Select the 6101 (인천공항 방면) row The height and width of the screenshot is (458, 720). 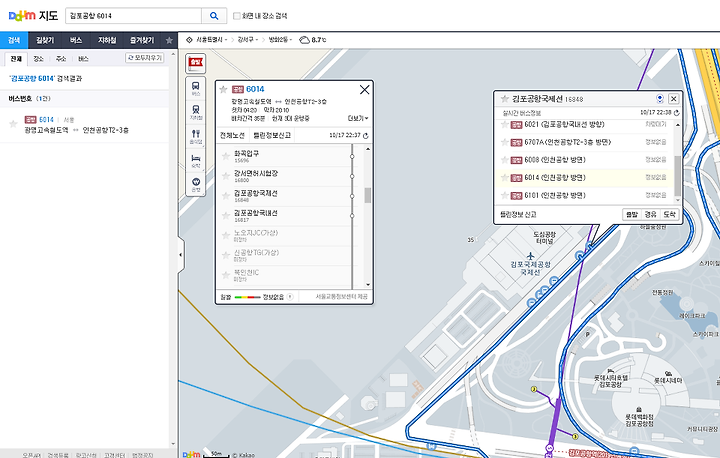coord(585,195)
